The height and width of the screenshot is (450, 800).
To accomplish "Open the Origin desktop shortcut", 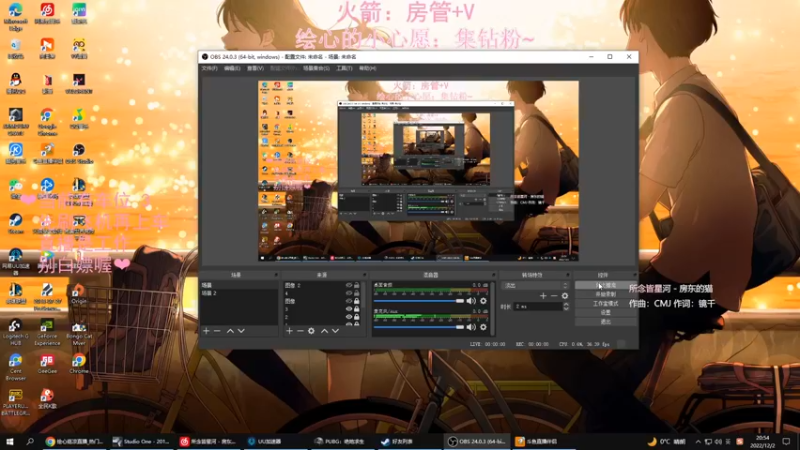I will 79,294.
